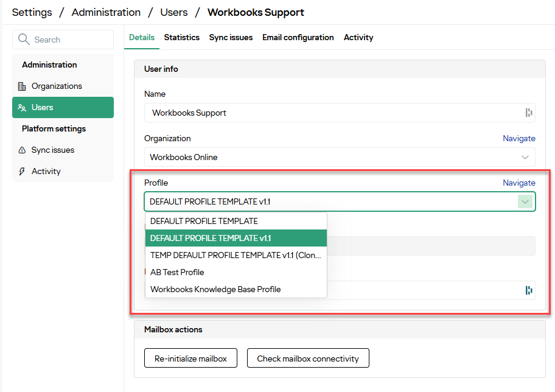555x392 pixels.
Task: Click Users in the breadcrumb
Action: point(174,12)
